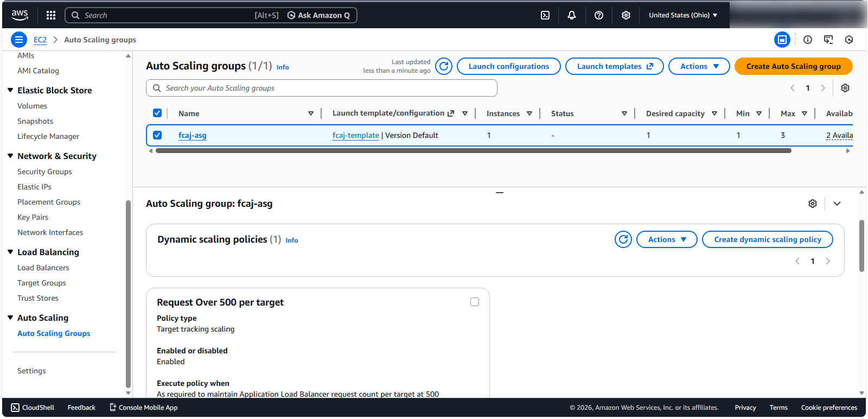Screen dimensions: 868x419
Task: Sort by the Status column
Action: pos(624,113)
